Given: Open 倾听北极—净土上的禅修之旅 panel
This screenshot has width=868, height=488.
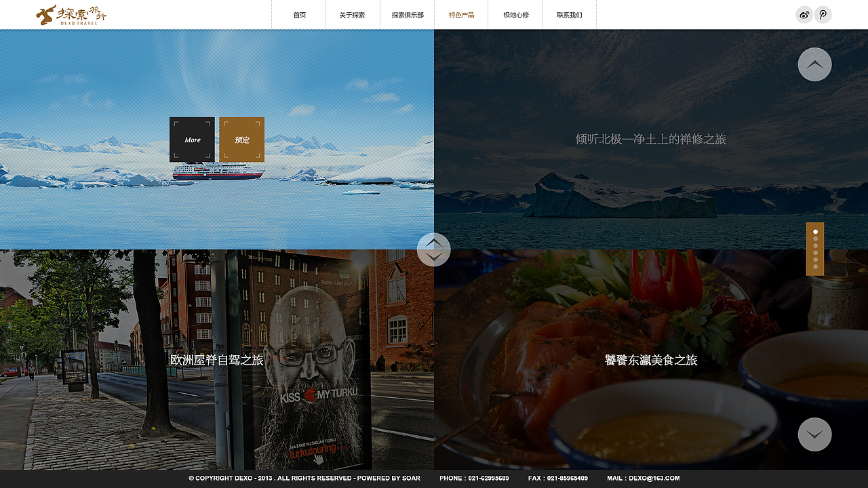Looking at the screenshot, I should 651,139.
